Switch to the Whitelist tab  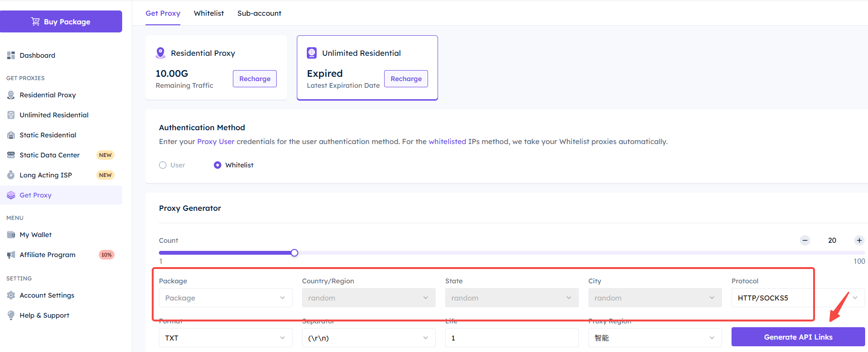click(x=209, y=13)
